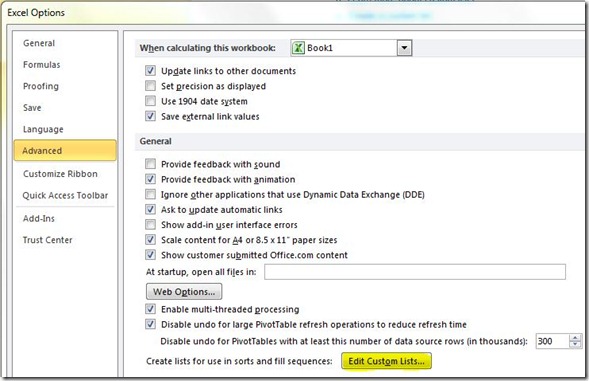Screen dimensions: 589x381
Task: Enable Use 1904 date system
Action: 150,101
